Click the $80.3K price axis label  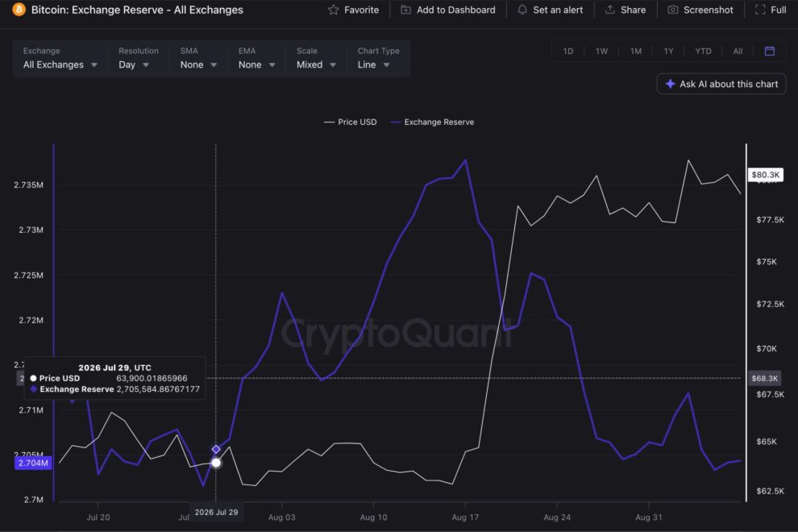(x=766, y=175)
